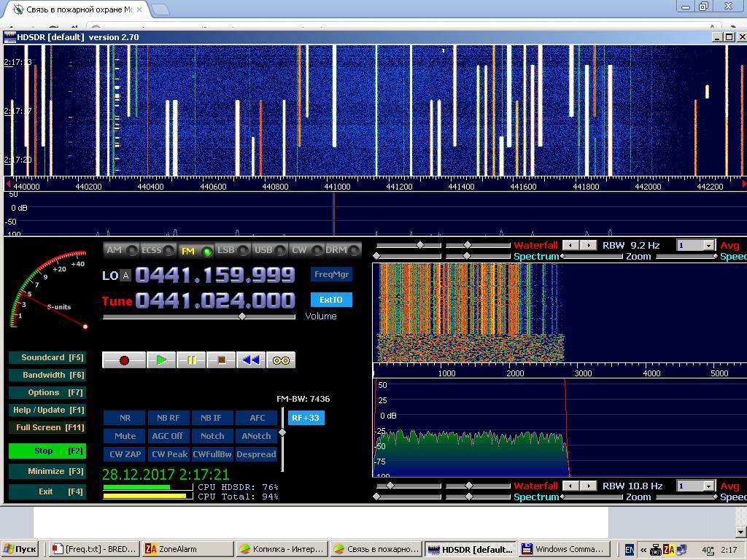Enable the ANotch auto notch filter
Image resolution: width=747 pixels, height=560 pixels.
tap(256, 436)
